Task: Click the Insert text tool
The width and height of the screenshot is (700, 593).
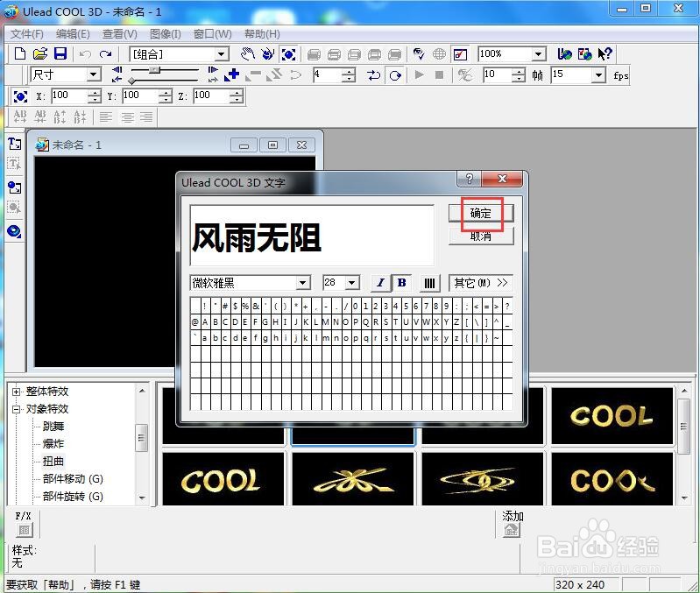Action: pyautogui.click(x=14, y=144)
